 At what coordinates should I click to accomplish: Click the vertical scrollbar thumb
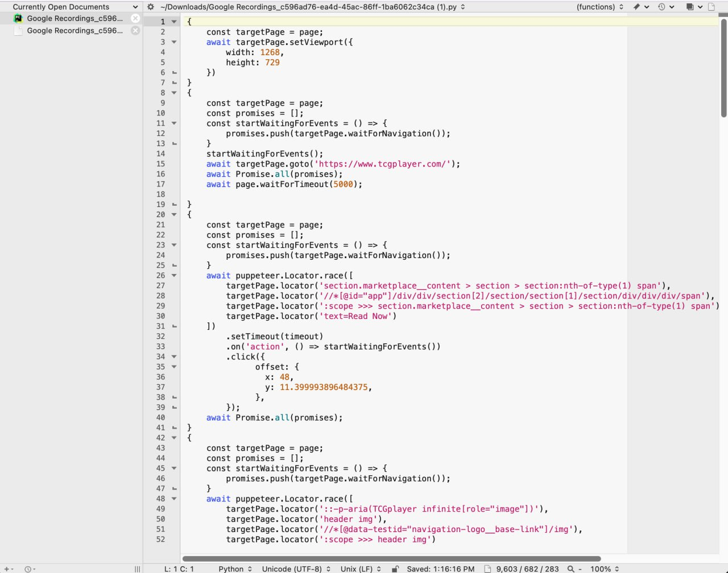pos(723,68)
